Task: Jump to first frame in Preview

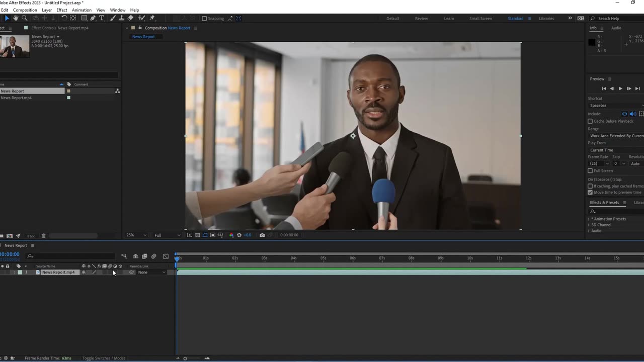Action: 604,88
